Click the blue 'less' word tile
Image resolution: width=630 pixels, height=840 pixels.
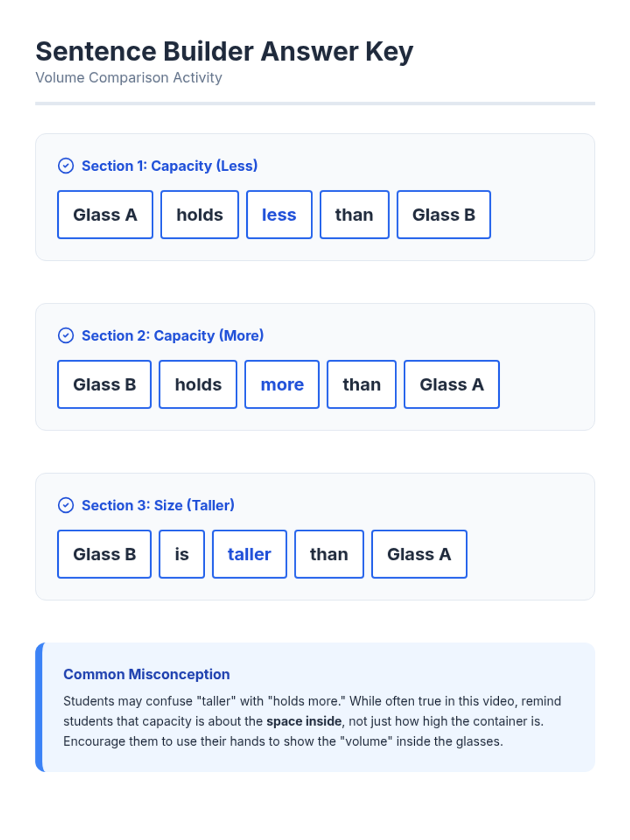click(279, 215)
